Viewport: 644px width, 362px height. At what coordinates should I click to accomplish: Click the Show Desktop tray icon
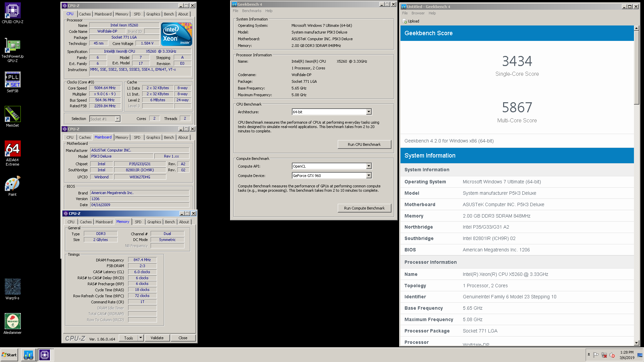pos(640,355)
